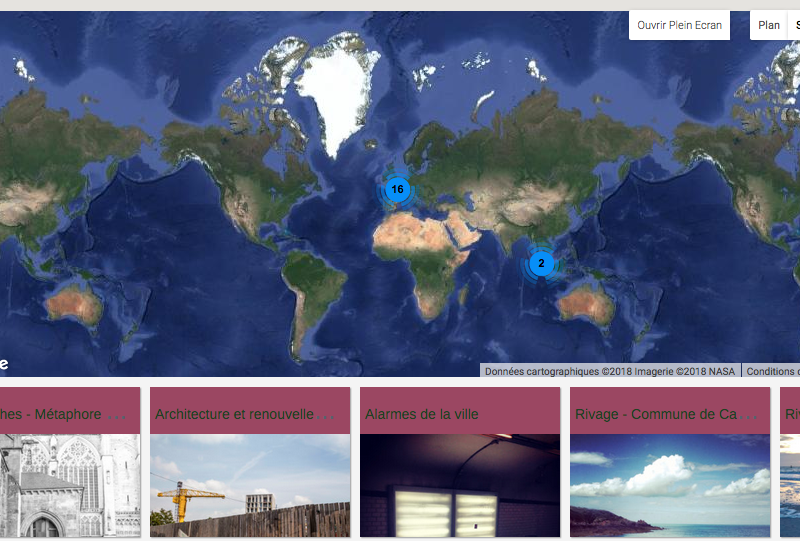Open the Métaphore card title

pyautogui.click(x=62, y=414)
